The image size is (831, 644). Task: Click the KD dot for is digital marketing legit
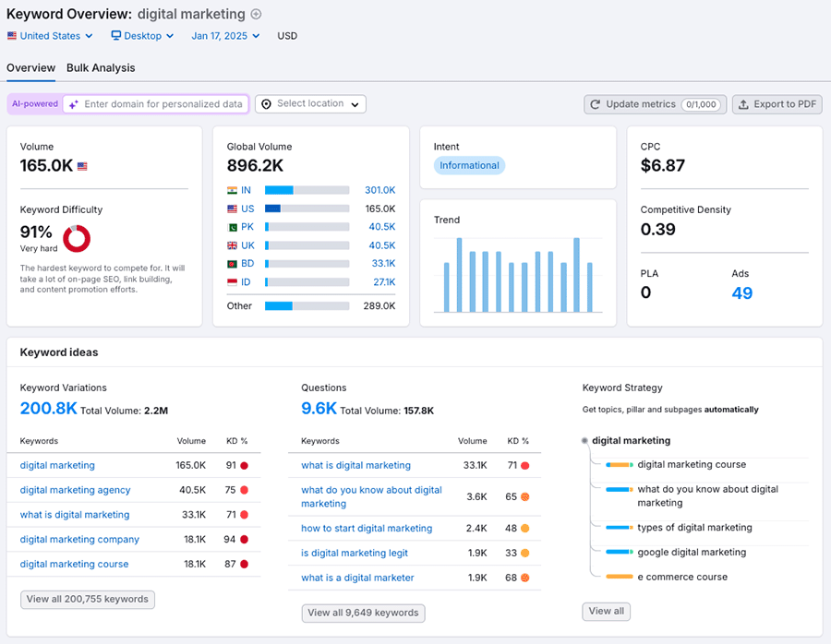pos(525,554)
